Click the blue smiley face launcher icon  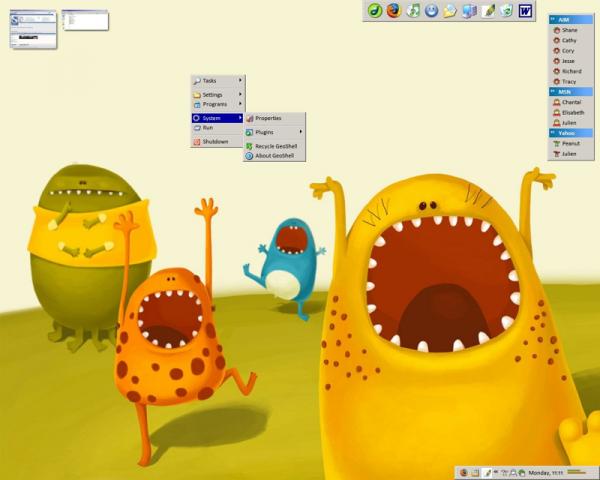pos(431,11)
